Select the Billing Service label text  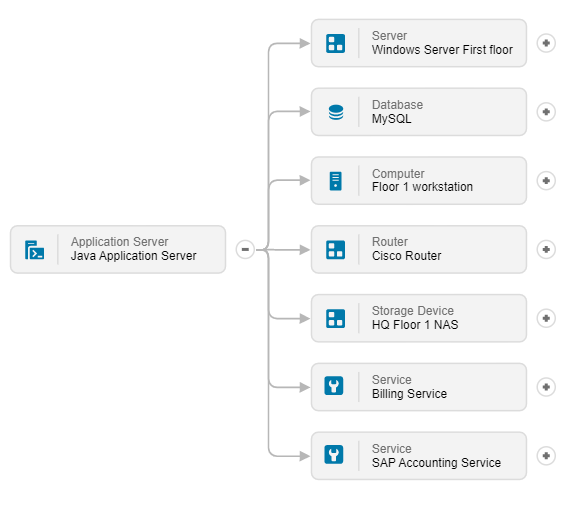[409, 394]
